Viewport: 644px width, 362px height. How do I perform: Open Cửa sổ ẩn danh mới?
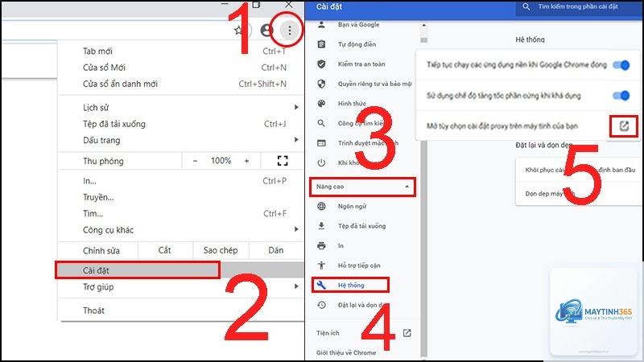coord(180,84)
